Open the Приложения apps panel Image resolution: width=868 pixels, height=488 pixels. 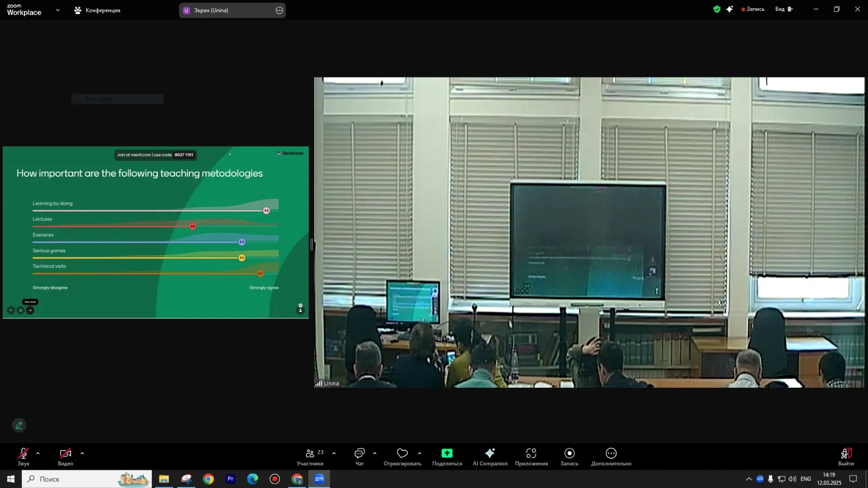click(x=531, y=456)
